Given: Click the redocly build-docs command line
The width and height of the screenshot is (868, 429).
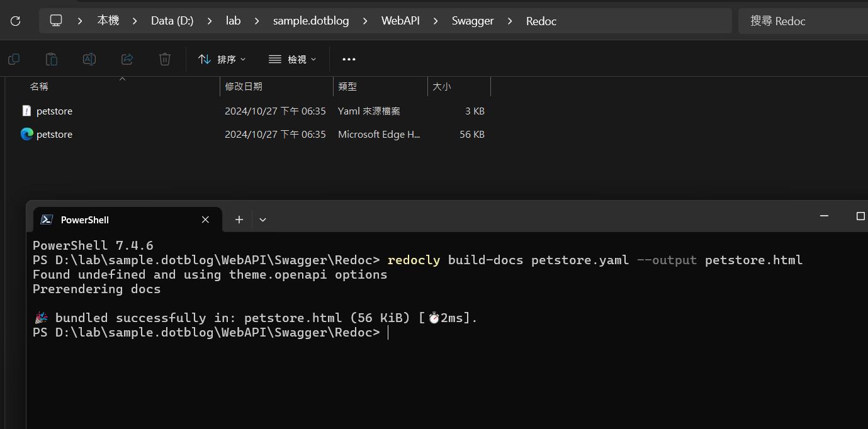Looking at the screenshot, I should (x=418, y=260).
